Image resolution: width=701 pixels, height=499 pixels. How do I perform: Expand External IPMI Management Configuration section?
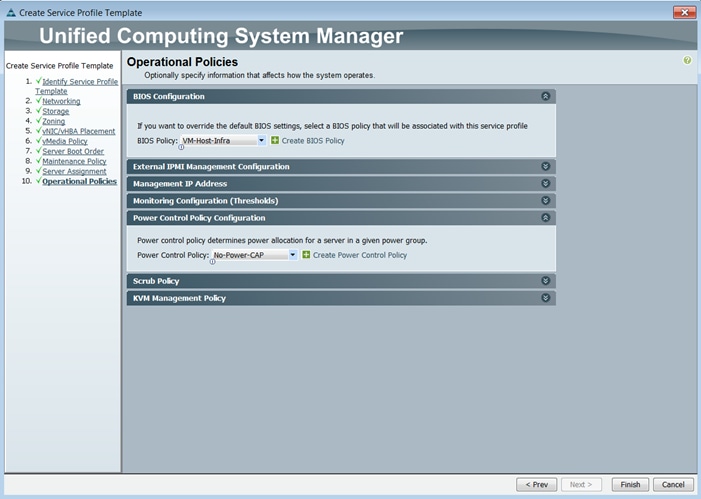click(x=545, y=166)
